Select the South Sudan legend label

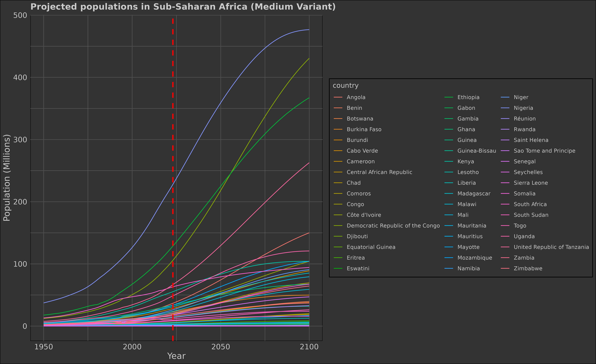pyautogui.click(x=531, y=215)
